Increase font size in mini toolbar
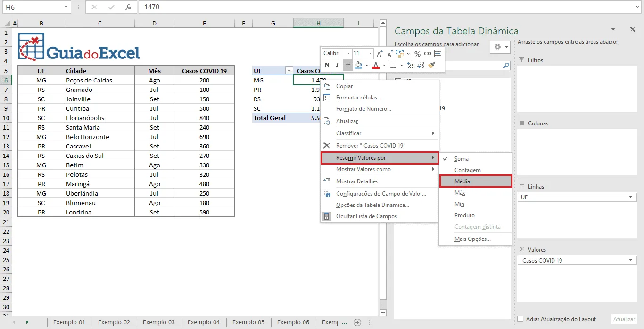 point(380,54)
